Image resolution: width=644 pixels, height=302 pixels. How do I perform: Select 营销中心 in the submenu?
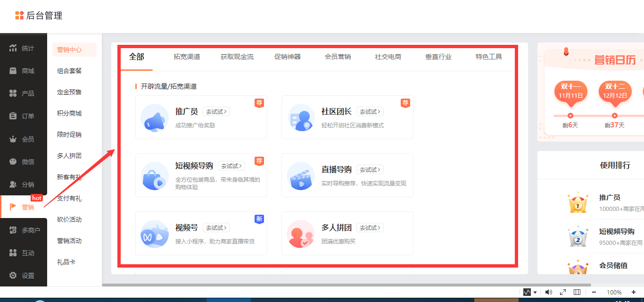(x=74, y=50)
